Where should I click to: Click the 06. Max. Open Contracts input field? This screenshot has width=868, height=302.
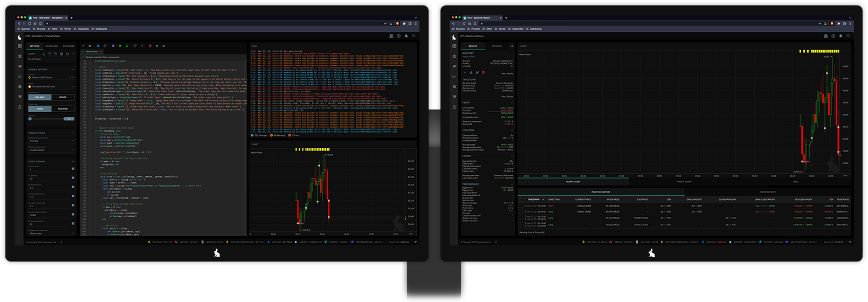50,215
